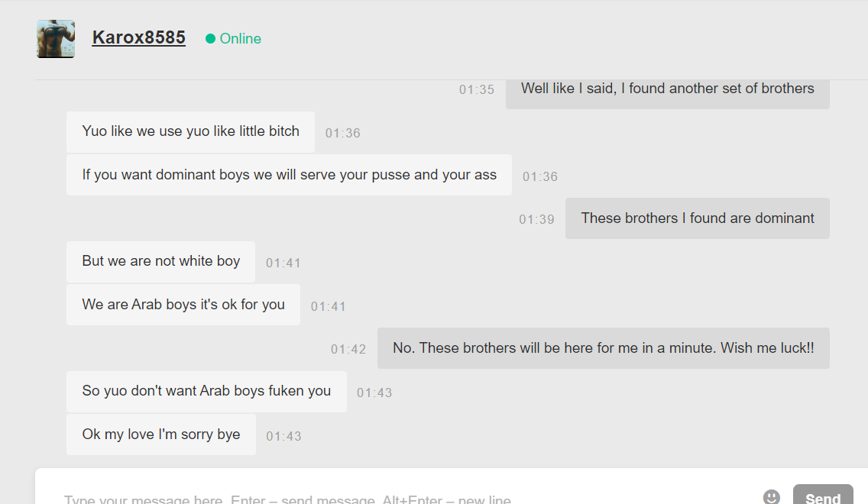The height and width of the screenshot is (504, 868).
Task: Select the 'Ok my love I'm sorry bye' message
Action: [x=161, y=435]
